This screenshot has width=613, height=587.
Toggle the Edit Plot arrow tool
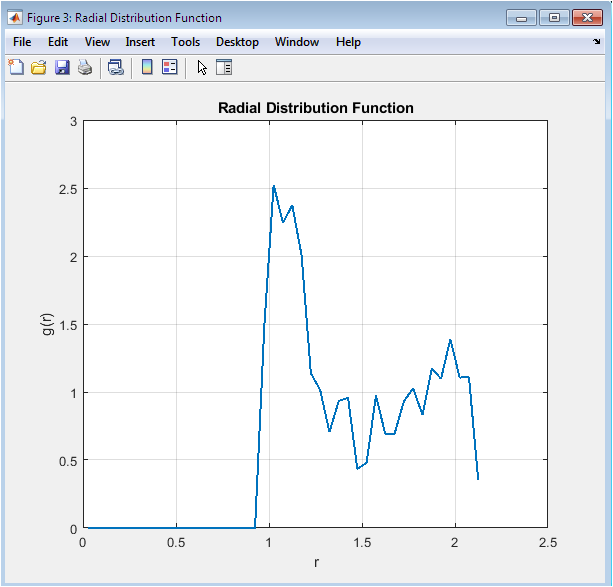201,67
